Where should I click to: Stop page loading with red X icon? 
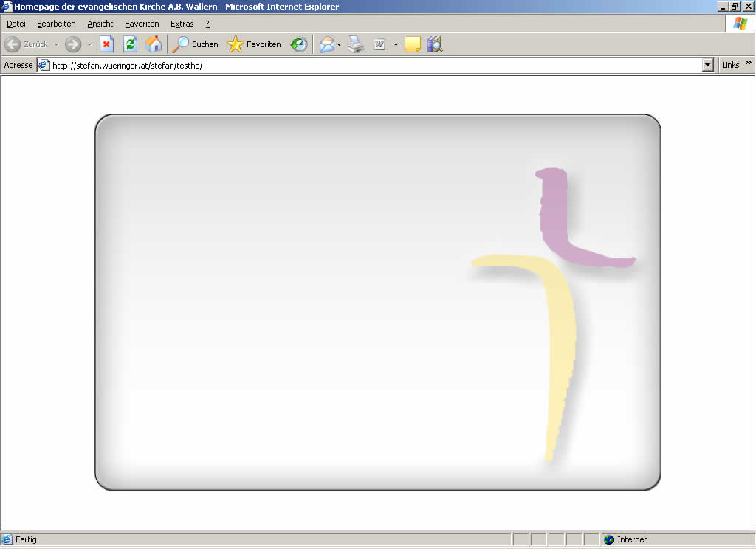[x=106, y=44]
